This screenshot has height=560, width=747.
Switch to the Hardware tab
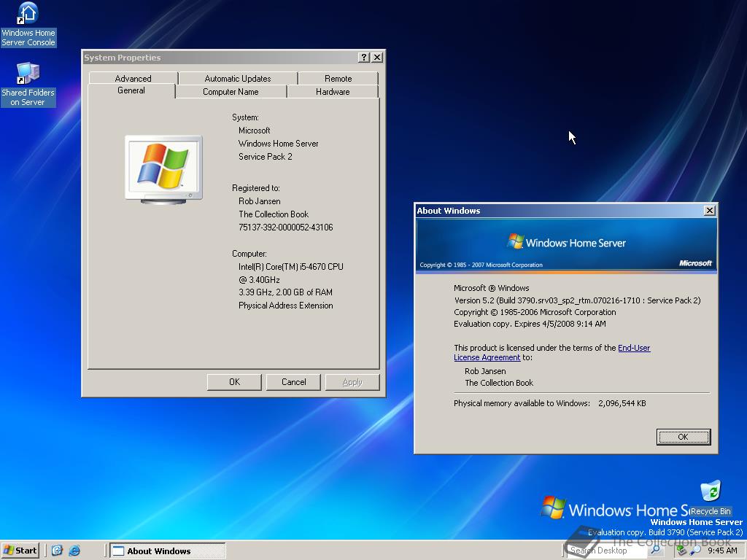click(333, 92)
